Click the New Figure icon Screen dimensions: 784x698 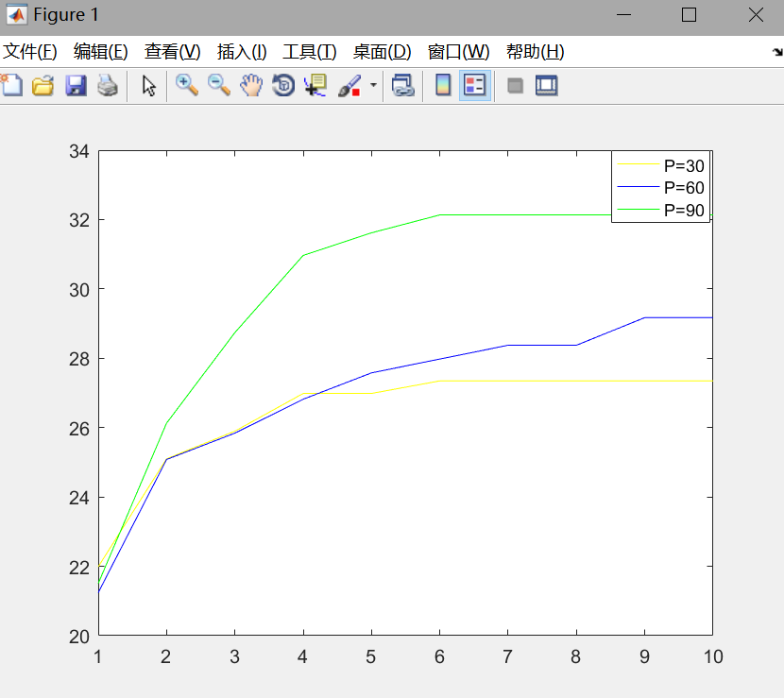(11, 86)
